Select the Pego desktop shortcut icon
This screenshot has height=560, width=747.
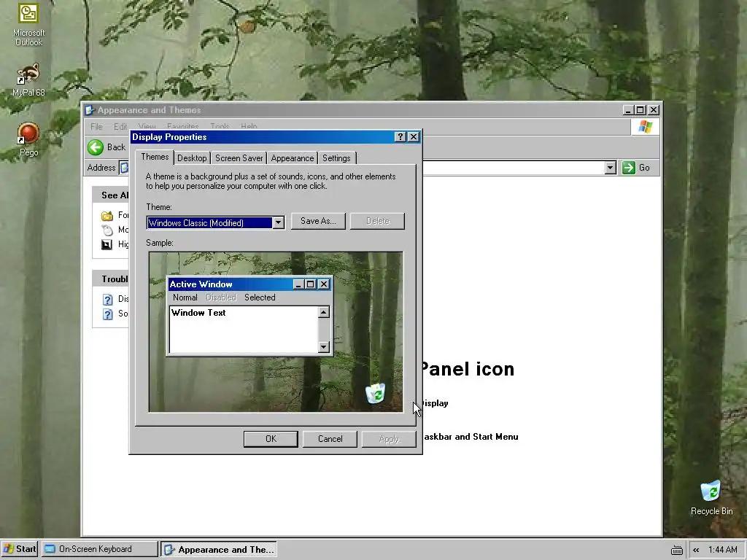coord(28,139)
